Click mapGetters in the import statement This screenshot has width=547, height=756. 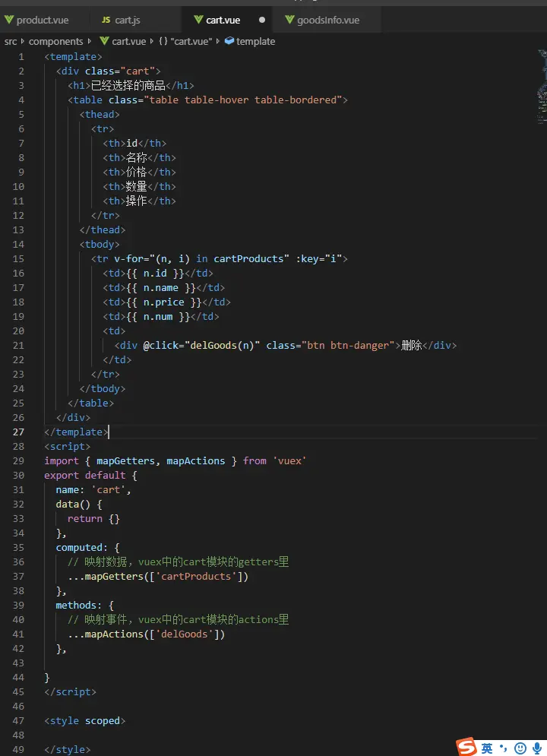coord(126,461)
